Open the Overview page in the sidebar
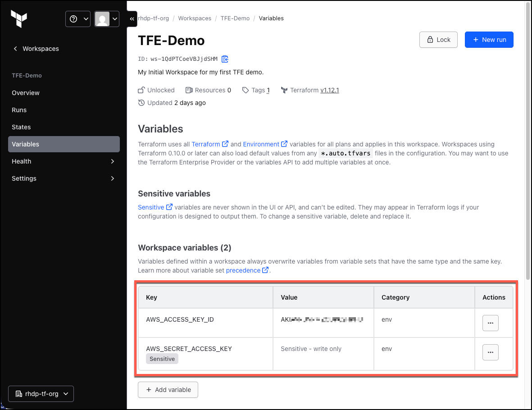The image size is (532, 410). 64,93
